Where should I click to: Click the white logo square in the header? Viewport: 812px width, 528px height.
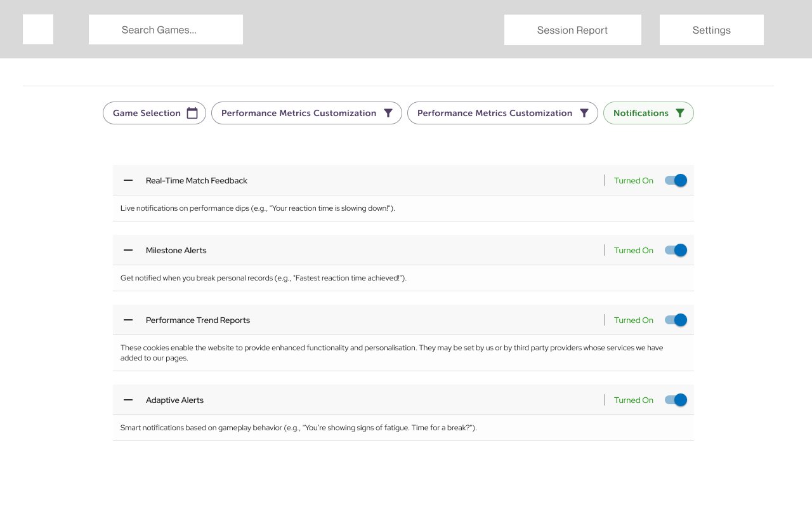click(38, 29)
